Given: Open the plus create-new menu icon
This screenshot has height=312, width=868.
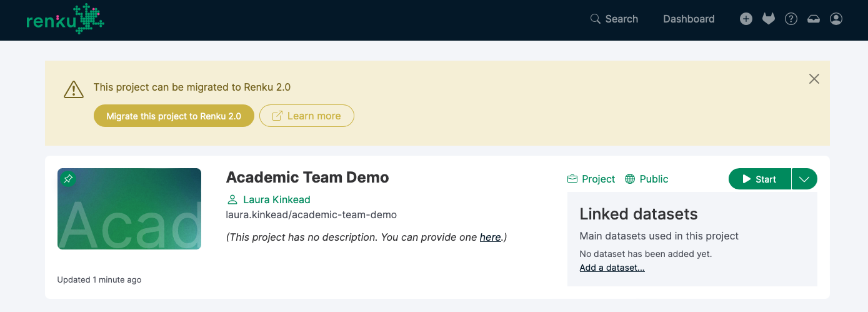Looking at the screenshot, I should coord(746,19).
